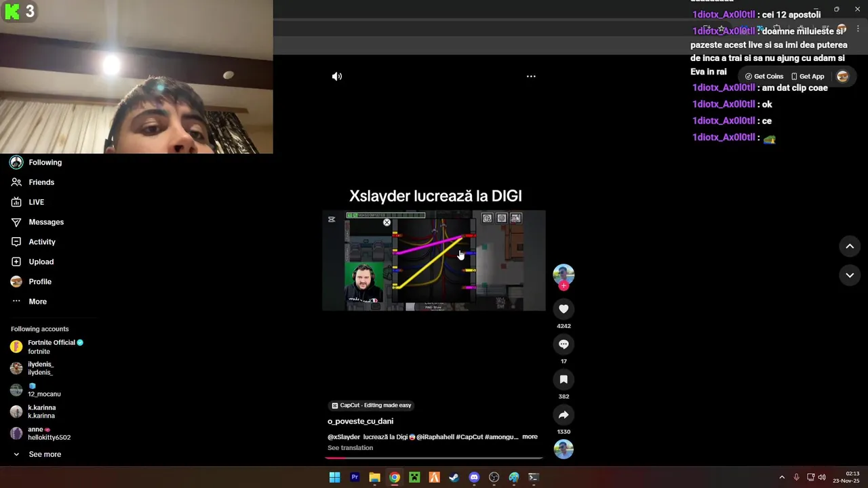Click the Among Us video in the player

pos(434,261)
